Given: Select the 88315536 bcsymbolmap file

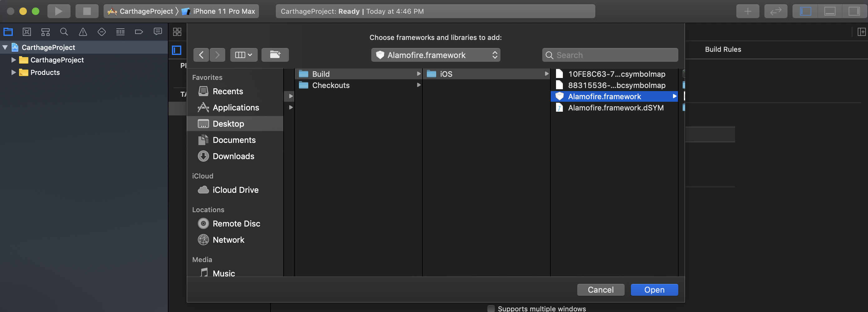Looking at the screenshot, I should point(614,85).
